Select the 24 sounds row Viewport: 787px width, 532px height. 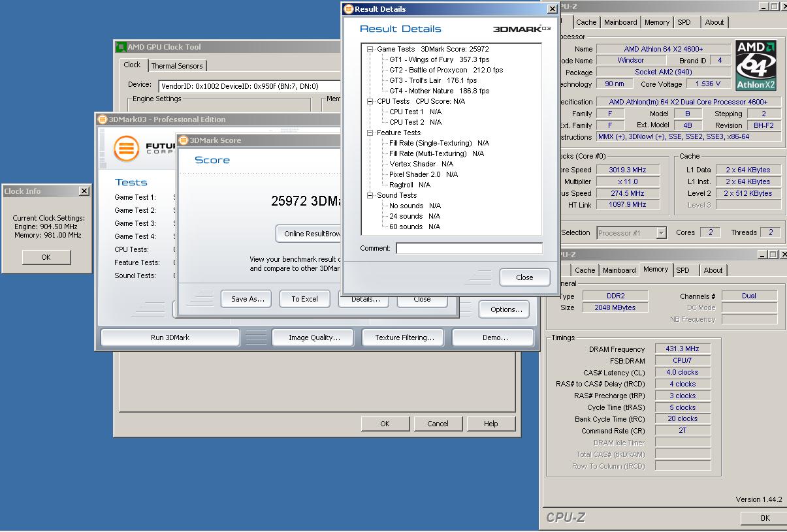coord(415,216)
